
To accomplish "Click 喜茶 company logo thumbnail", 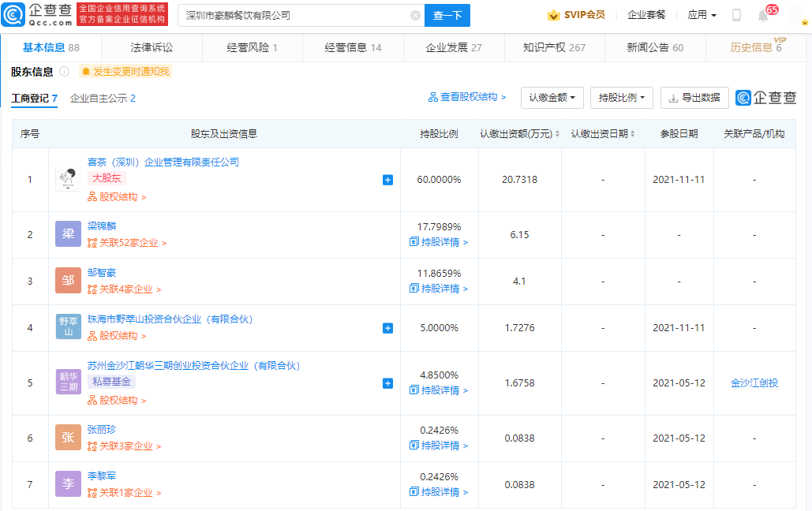I will coord(68,180).
